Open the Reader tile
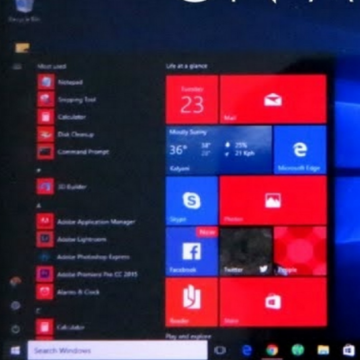The width and height of the screenshot is (360, 360). [x=192, y=302]
